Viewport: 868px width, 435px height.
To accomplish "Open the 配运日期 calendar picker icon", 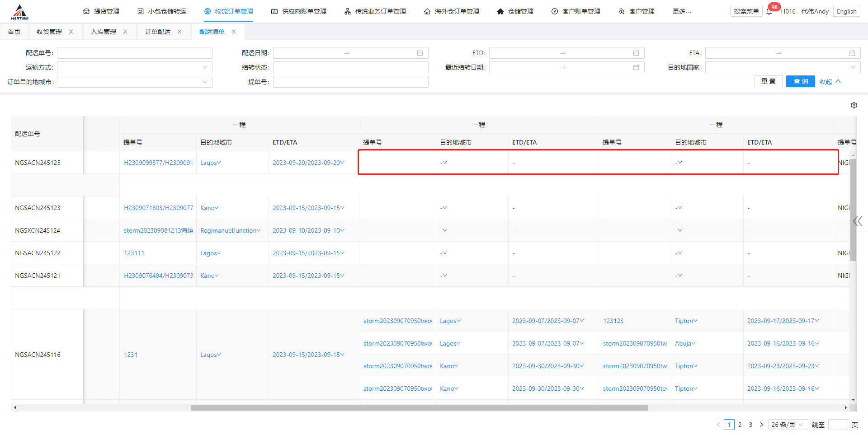I will tap(420, 53).
